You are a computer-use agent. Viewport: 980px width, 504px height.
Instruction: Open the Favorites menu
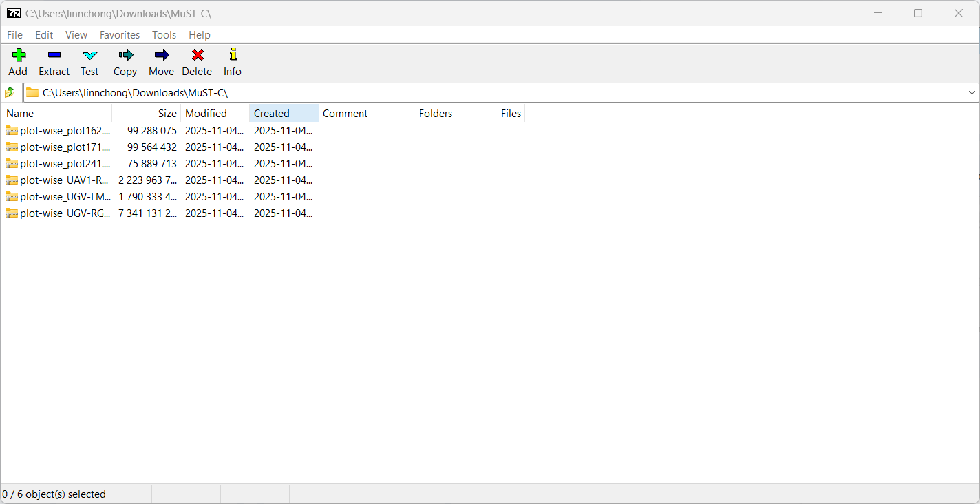[120, 35]
